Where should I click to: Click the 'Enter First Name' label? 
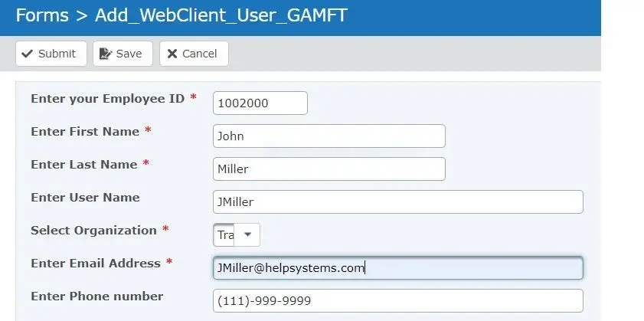(85, 132)
